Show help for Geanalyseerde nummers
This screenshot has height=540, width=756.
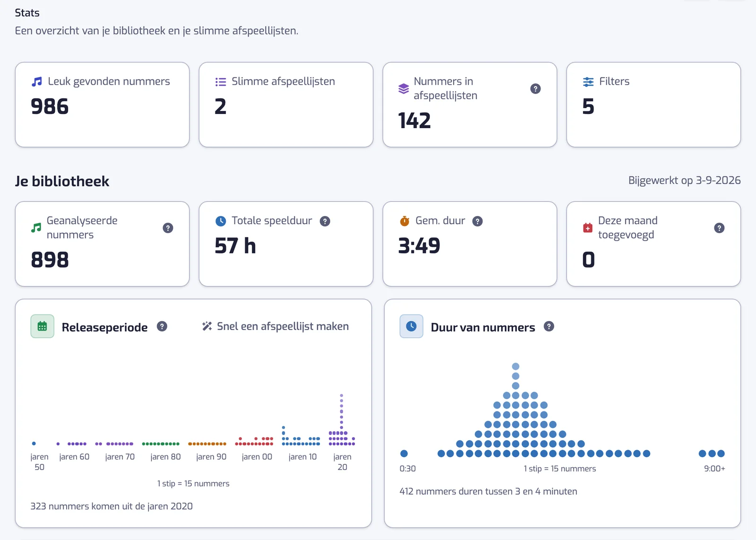point(168,228)
